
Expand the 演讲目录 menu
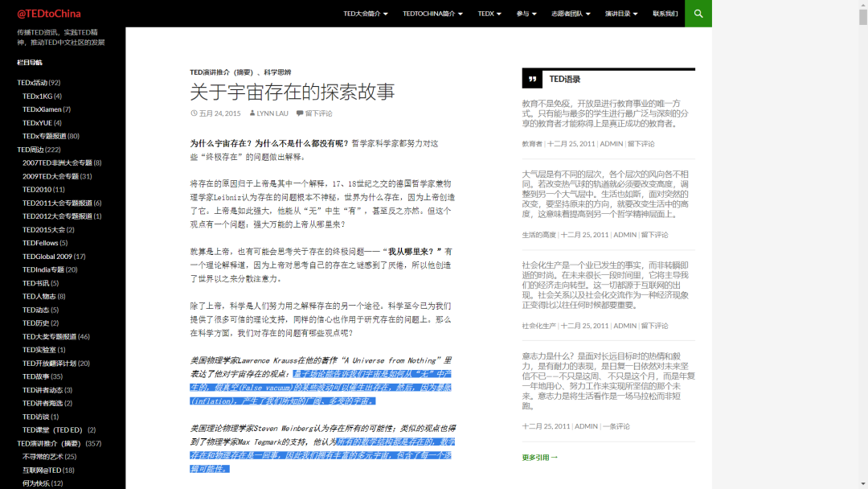[621, 14]
